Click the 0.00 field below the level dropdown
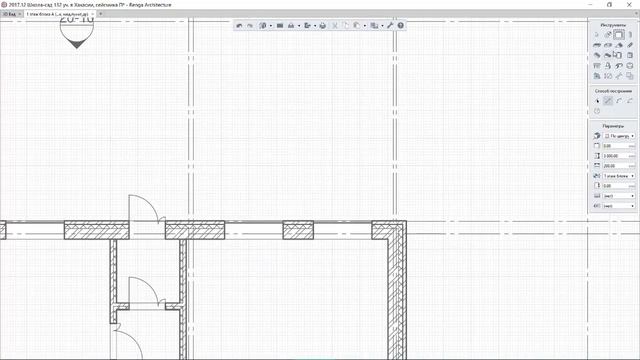 click(x=619, y=186)
